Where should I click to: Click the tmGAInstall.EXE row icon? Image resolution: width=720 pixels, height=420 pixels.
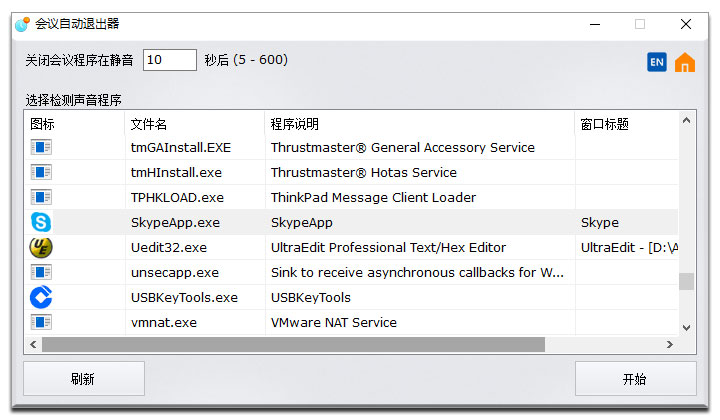coord(41,147)
